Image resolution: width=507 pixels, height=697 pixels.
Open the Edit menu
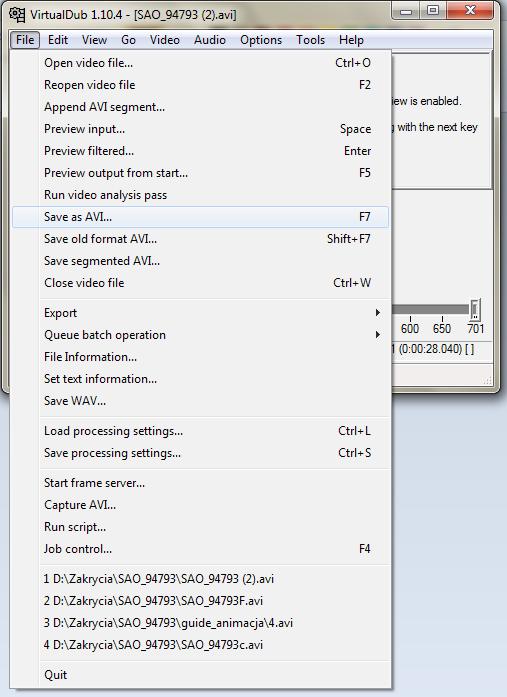click(x=58, y=40)
